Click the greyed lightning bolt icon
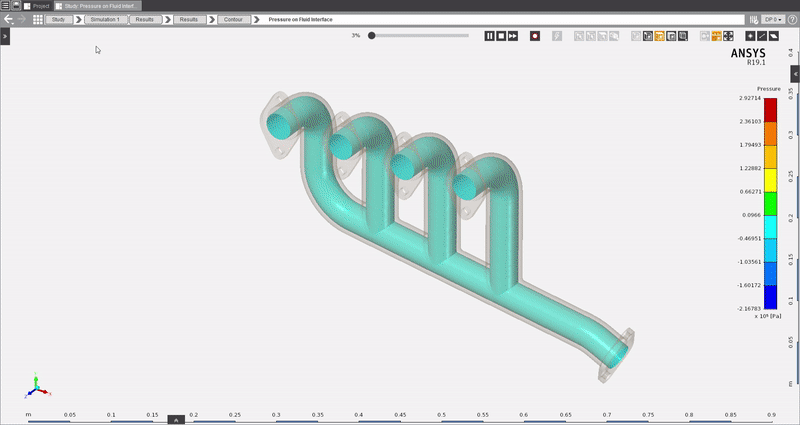Screen dimensions: 800x425 click(x=557, y=36)
